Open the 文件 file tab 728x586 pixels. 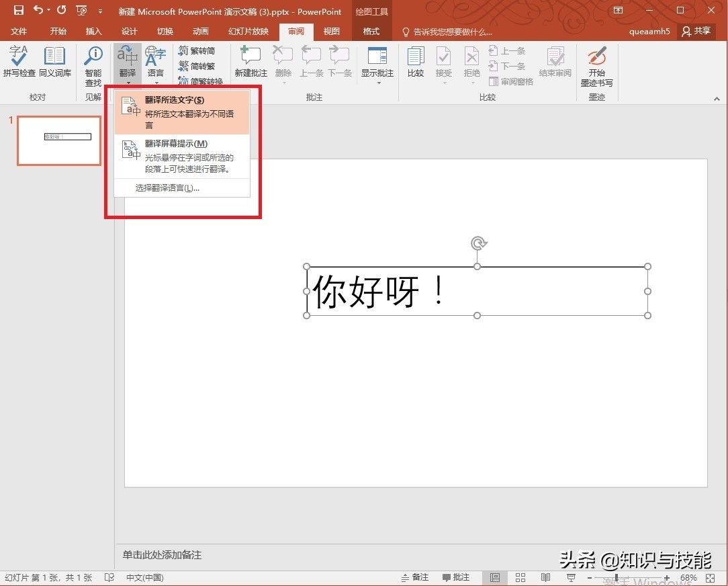coord(19,31)
